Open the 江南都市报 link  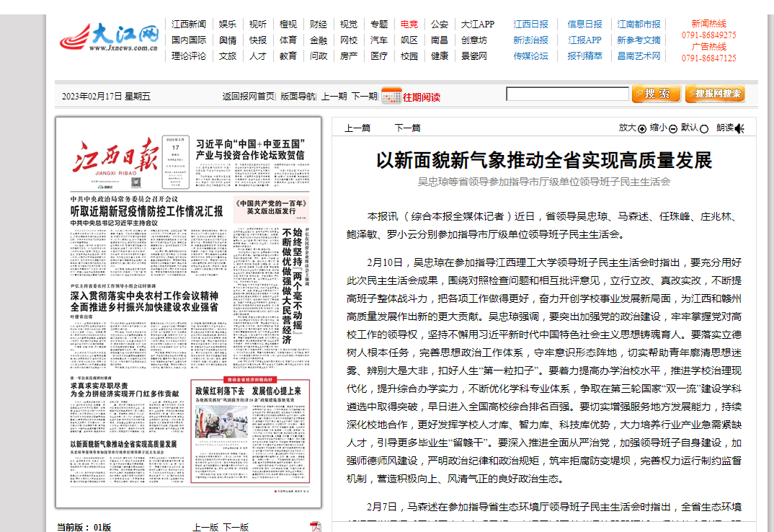point(639,25)
